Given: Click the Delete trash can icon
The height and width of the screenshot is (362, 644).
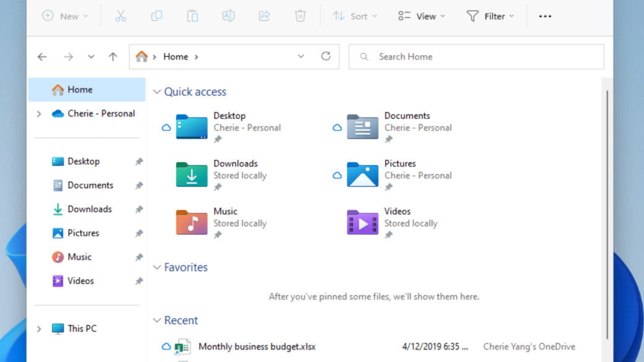Looking at the screenshot, I should (x=300, y=16).
